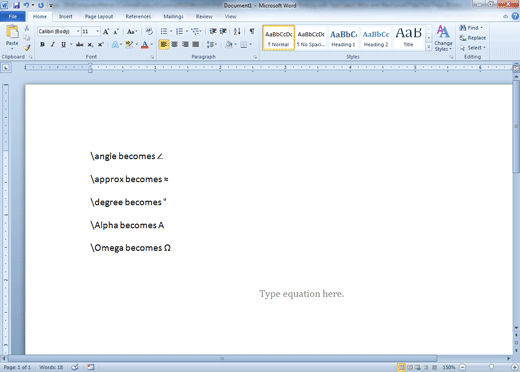Screen dimensions: 520x372
Task: Toggle Bold formatting
Action: coord(42,44)
